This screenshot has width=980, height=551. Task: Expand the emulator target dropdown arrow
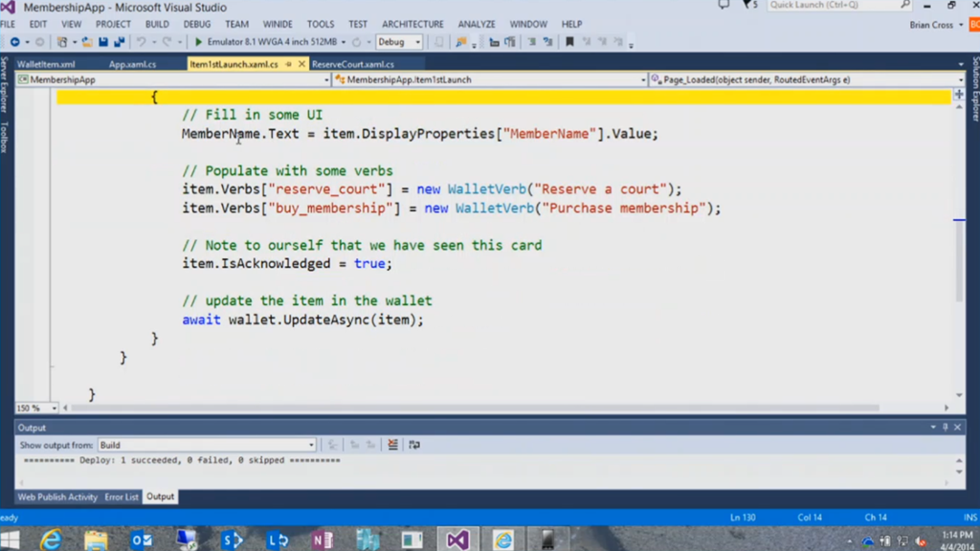point(344,42)
